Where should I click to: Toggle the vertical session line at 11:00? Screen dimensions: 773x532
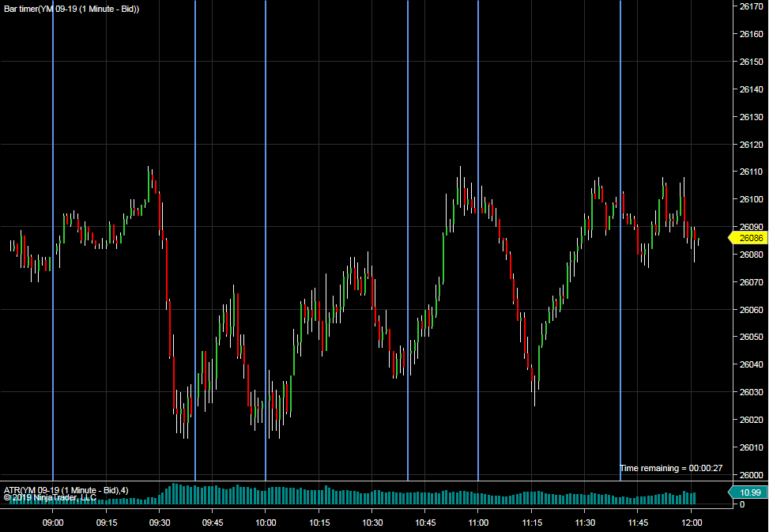477,237
